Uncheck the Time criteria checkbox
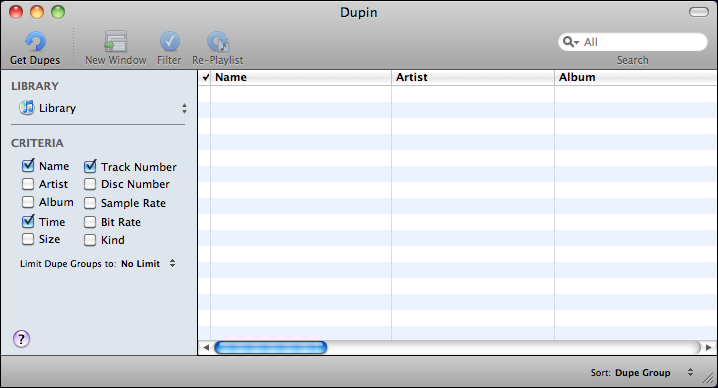The width and height of the screenshot is (718, 388). click(28, 222)
